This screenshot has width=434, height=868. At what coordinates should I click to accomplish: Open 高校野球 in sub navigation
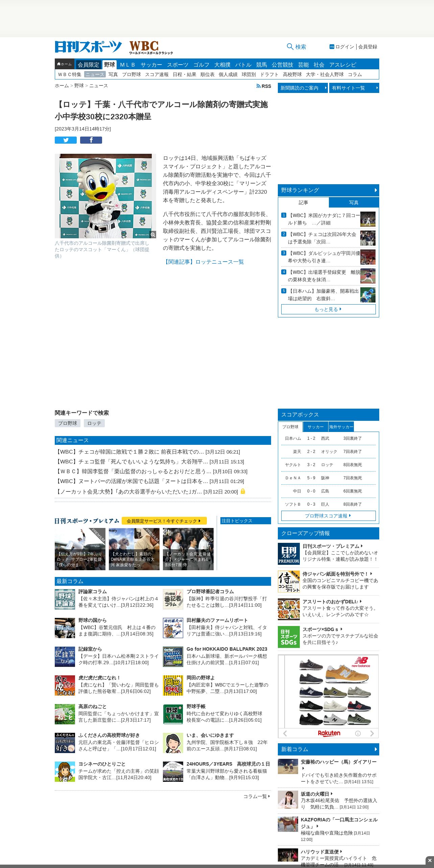tap(292, 74)
